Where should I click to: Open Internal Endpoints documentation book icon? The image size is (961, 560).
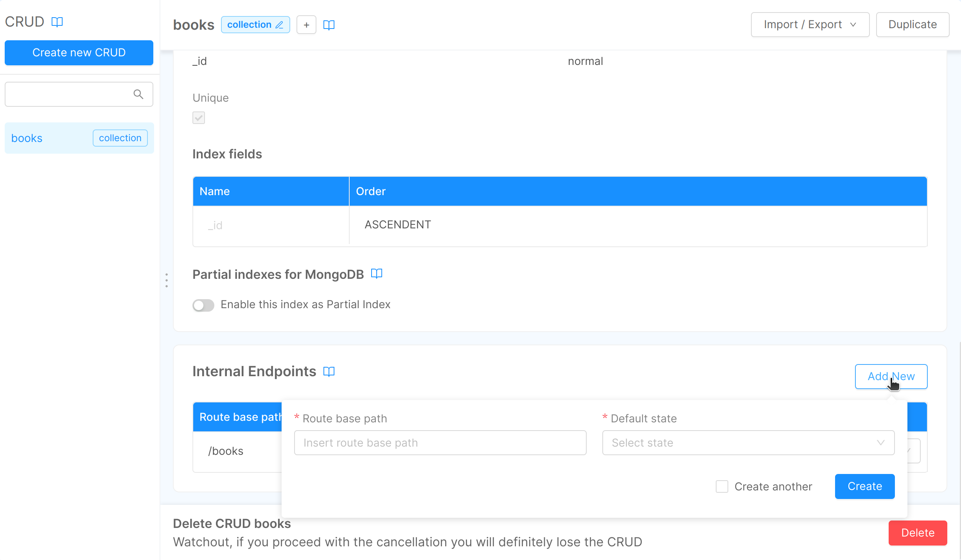tap(329, 371)
